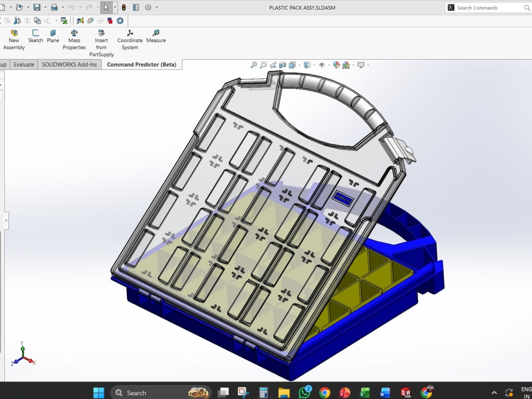Insert a reference Plane

click(53, 36)
